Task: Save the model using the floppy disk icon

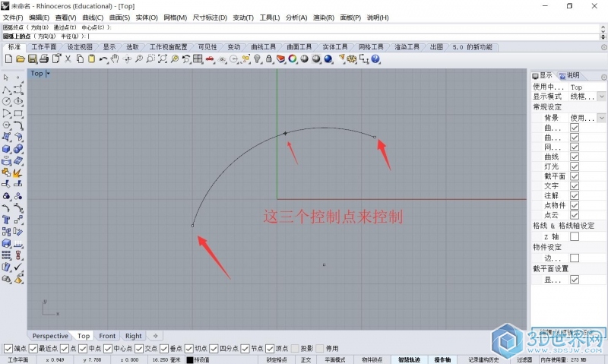Action: [33, 59]
